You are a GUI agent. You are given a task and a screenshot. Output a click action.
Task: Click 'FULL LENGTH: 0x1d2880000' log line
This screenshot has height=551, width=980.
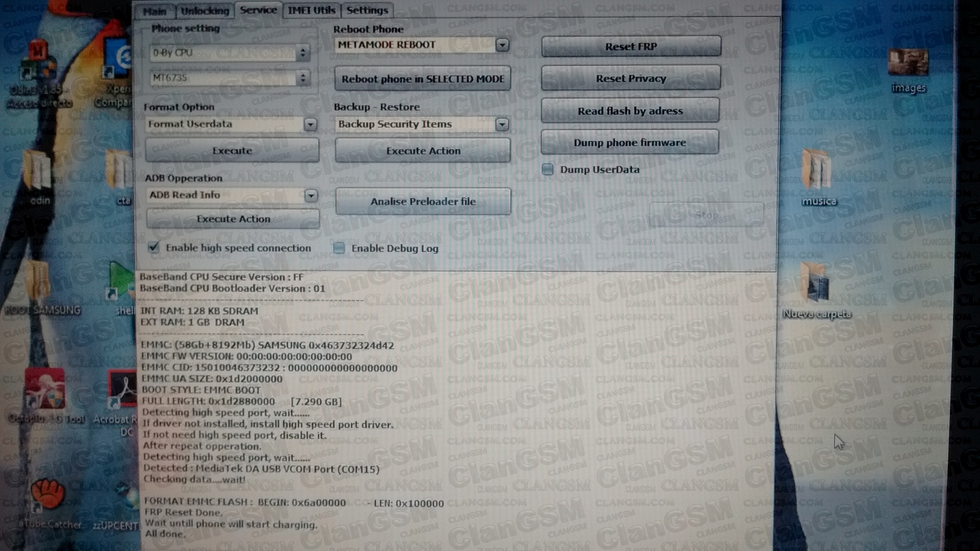(x=241, y=402)
